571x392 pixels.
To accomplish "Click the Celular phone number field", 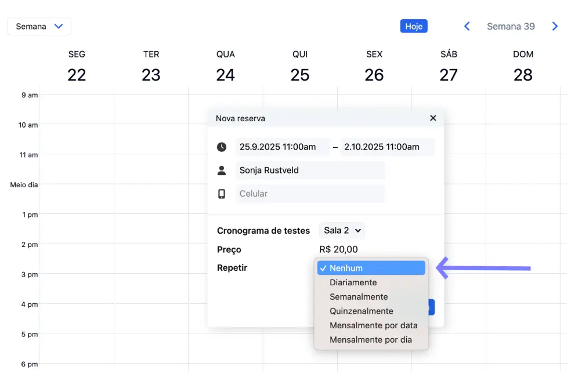I will point(310,194).
